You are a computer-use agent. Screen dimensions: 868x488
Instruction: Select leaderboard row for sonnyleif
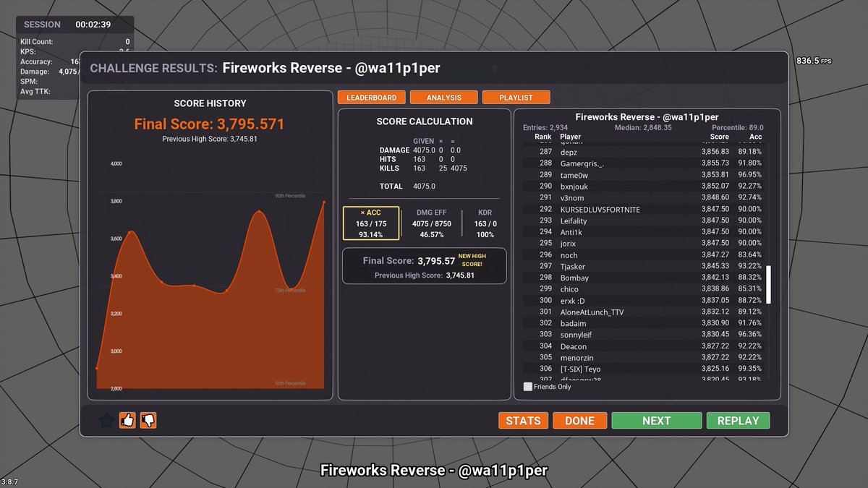point(644,335)
